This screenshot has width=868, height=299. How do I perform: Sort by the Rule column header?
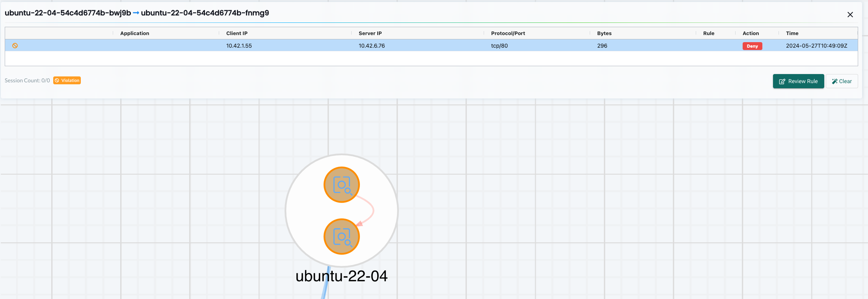[x=709, y=33]
